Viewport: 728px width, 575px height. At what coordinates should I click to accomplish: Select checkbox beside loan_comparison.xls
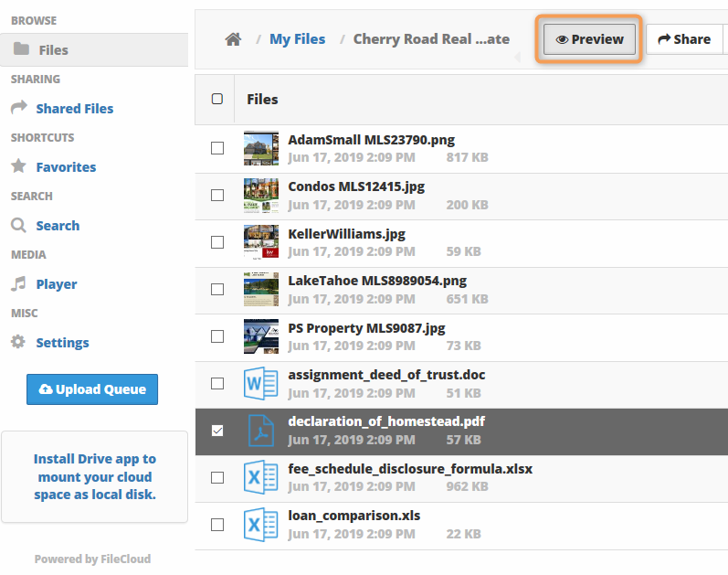click(x=216, y=525)
